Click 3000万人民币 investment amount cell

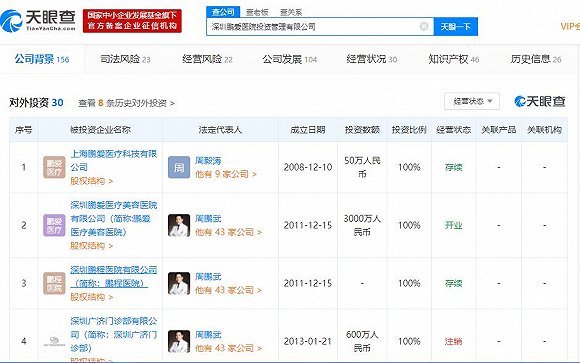click(x=362, y=225)
